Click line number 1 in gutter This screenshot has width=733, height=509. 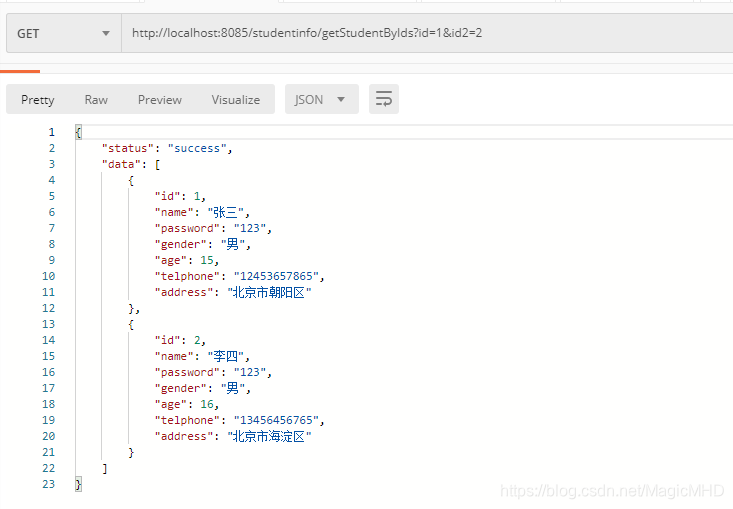click(51, 132)
